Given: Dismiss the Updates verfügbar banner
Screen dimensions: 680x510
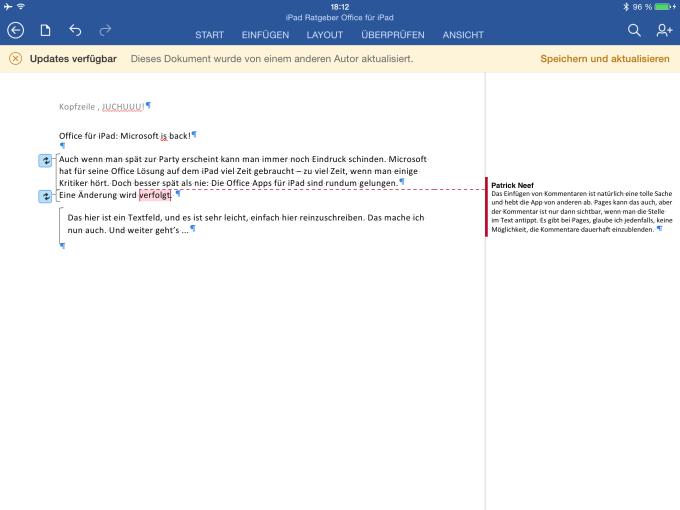Looking at the screenshot, I should pos(15,59).
